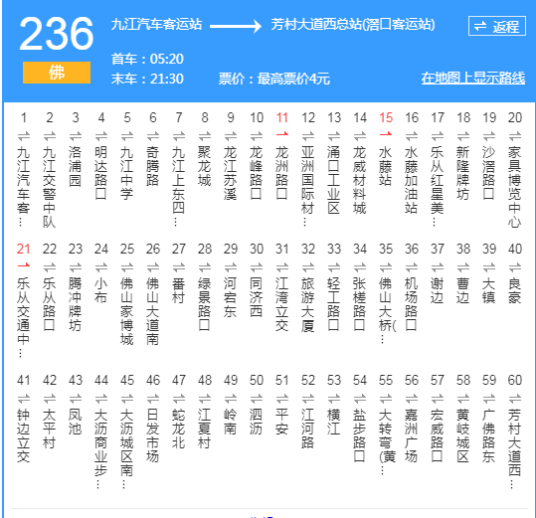536x518 pixels.
Task: Select stop 沙滘路口
Action: point(489,173)
